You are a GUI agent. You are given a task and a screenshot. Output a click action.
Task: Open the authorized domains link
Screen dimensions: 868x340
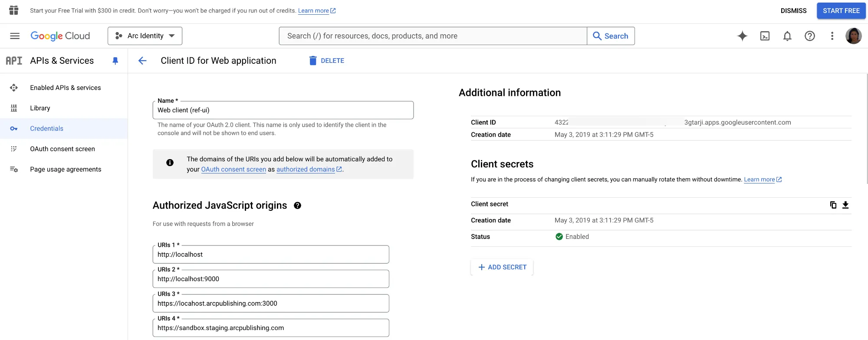309,169
